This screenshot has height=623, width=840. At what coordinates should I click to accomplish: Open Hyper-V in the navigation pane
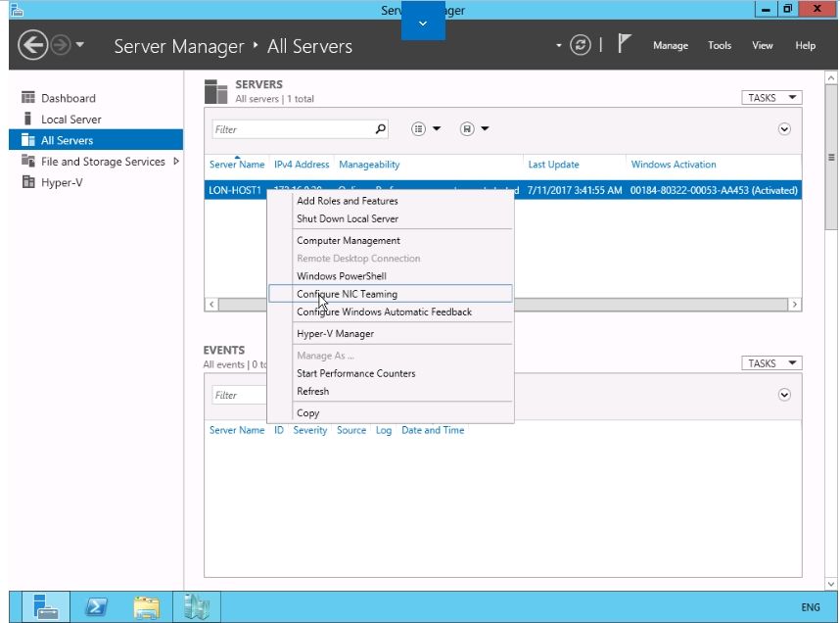click(61, 183)
